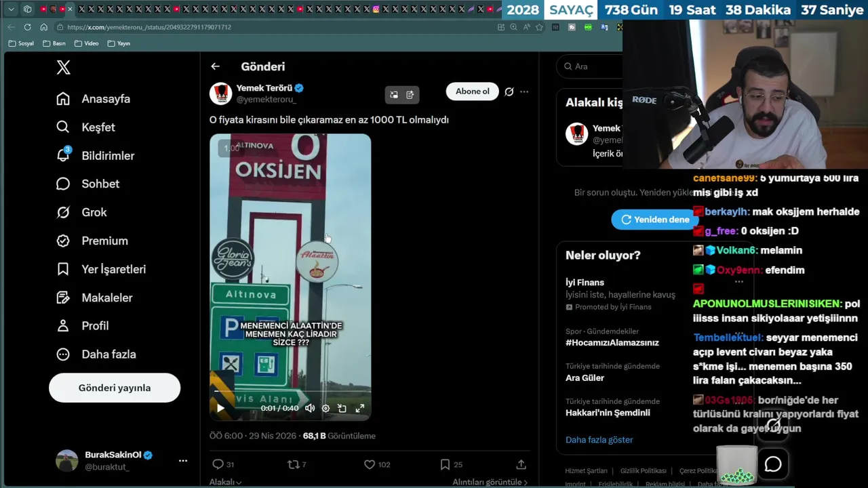This screenshot has width=868, height=488.
Task: Open trend options dots near İyi Finans
Action: [739, 282]
